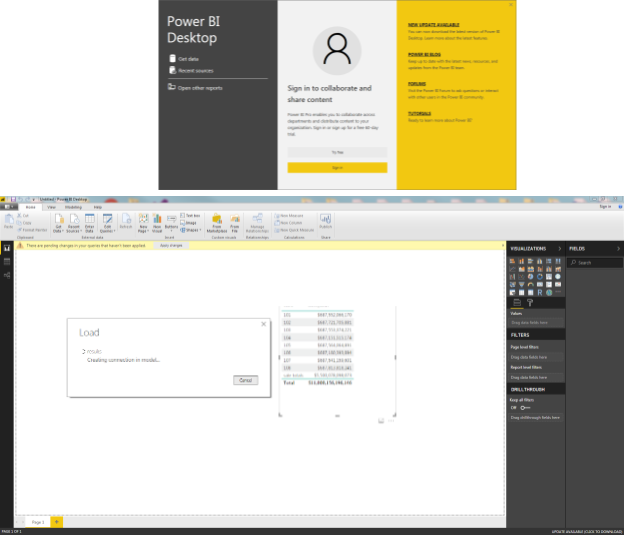Open Recent sources on the splash screen
624x535 pixels.
pyautogui.click(x=191, y=70)
